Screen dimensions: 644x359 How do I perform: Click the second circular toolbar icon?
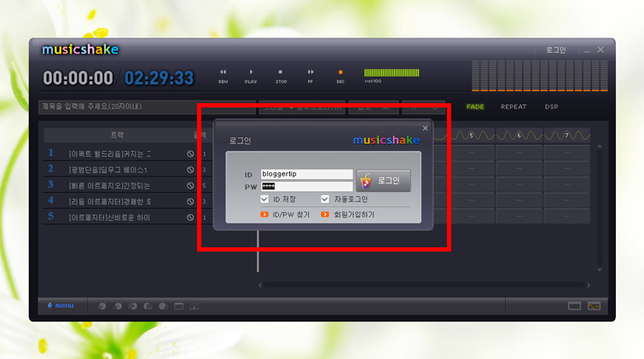pyautogui.click(x=118, y=306)
